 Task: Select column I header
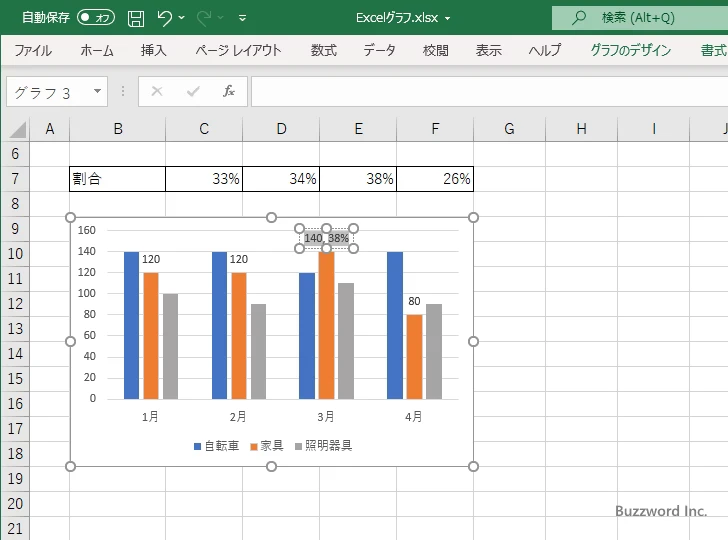653,129
